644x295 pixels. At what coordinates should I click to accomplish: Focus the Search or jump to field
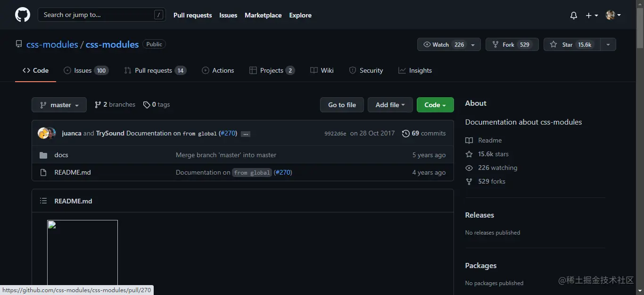(102, 15)
